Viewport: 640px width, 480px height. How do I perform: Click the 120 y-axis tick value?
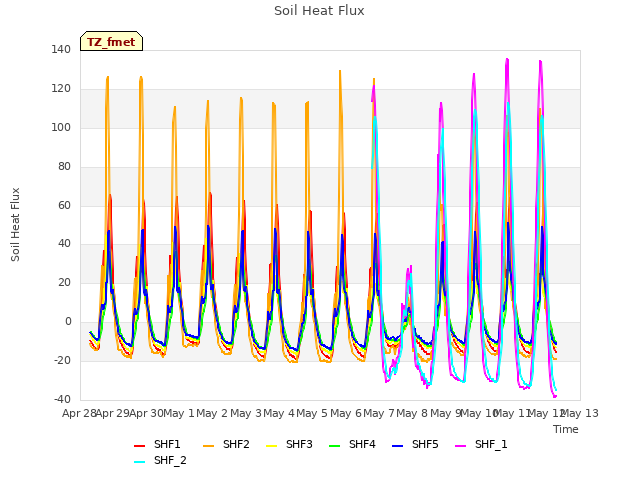point(61,89)
